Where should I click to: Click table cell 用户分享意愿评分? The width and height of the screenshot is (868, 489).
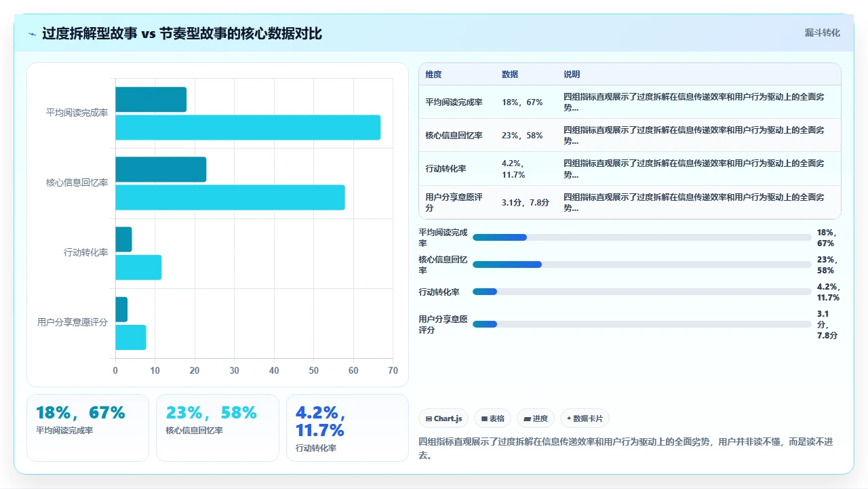[x=454, y=202]
